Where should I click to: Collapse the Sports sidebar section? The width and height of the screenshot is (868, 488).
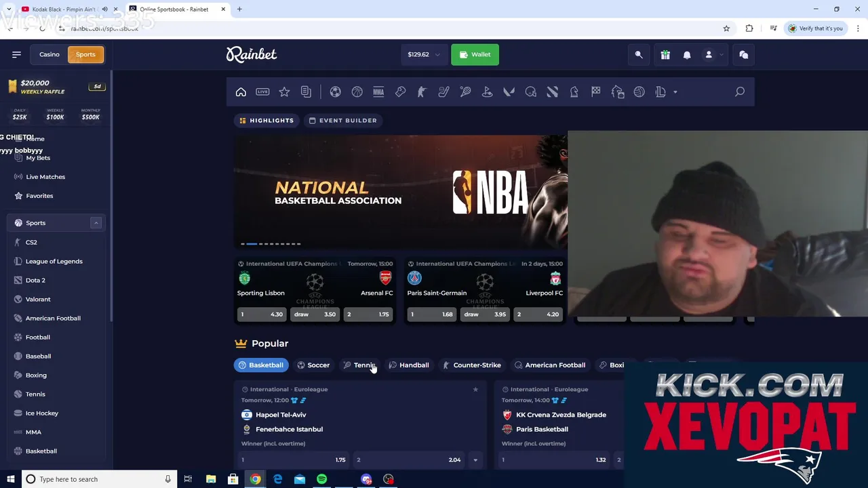pyautogui.click(x=96, y=222)
